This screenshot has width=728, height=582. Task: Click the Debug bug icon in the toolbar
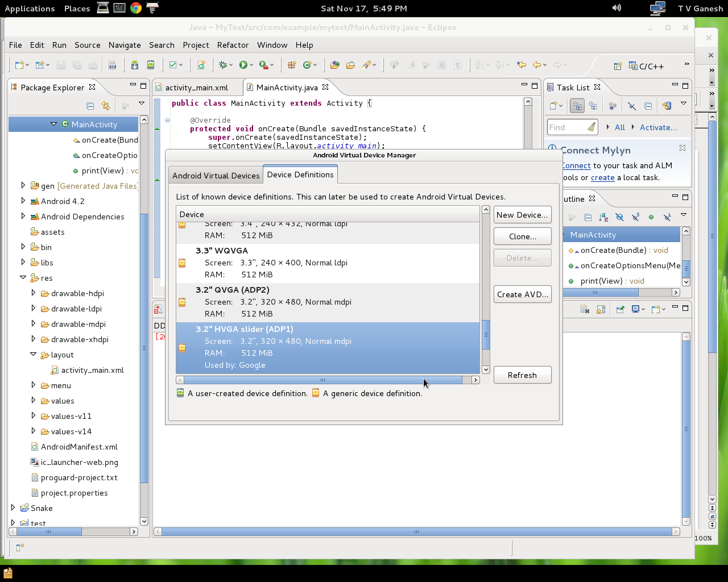224,65
